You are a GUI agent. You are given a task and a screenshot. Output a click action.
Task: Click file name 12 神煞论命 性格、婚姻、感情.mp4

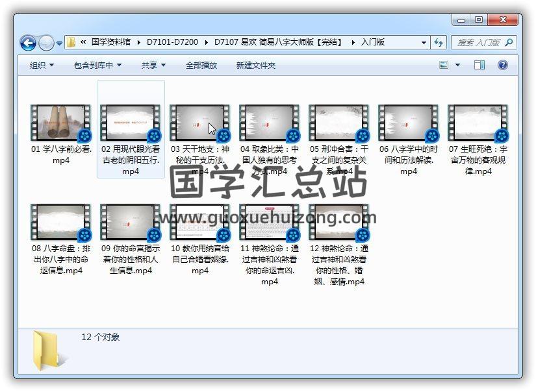(338, 265)
